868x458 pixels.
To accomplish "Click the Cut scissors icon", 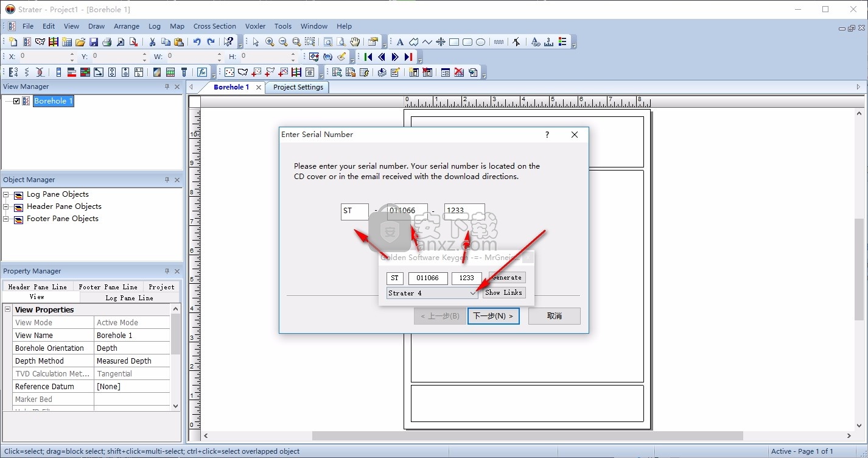I will click(152, 42).
